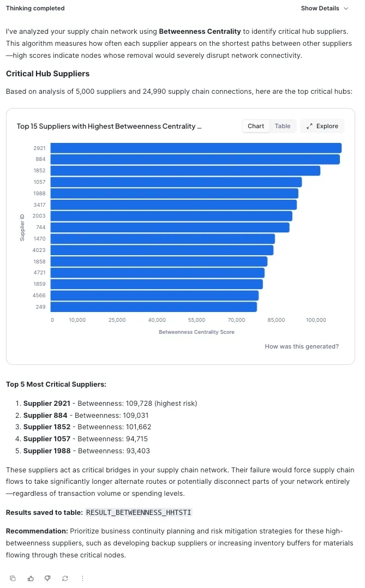The height and width of the screenshot is (588, 365).
Task: Click the thumbs down feedback icon
Action: [47, 578]
